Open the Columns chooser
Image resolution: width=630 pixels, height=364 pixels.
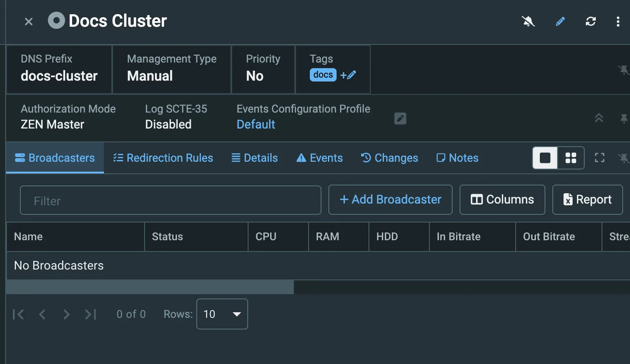tap(502, 200)
